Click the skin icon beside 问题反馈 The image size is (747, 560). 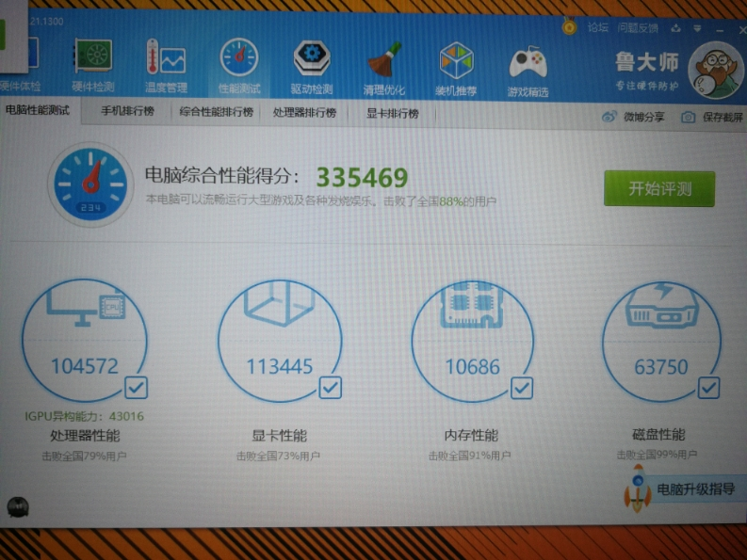(675, 28)
